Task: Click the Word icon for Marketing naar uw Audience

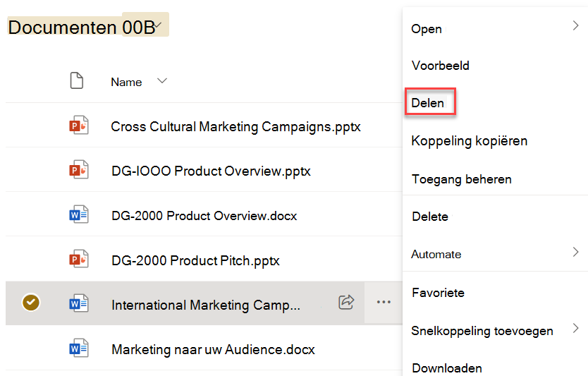Action: pyautogui.click(x=79, y=348)
